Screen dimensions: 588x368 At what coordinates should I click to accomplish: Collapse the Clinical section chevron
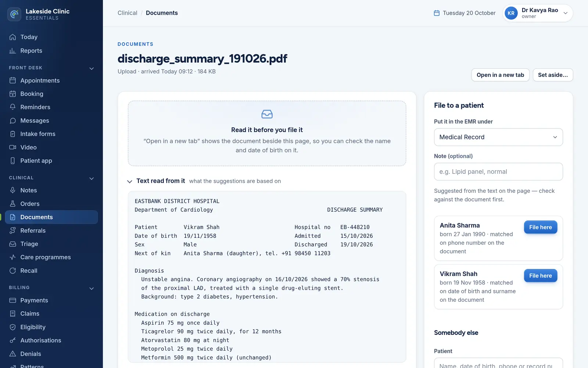click(92, 178)
